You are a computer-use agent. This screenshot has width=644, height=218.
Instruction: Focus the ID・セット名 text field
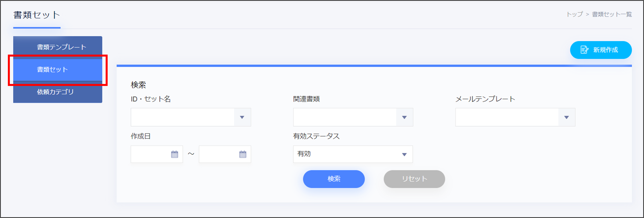tap(183, 117)
